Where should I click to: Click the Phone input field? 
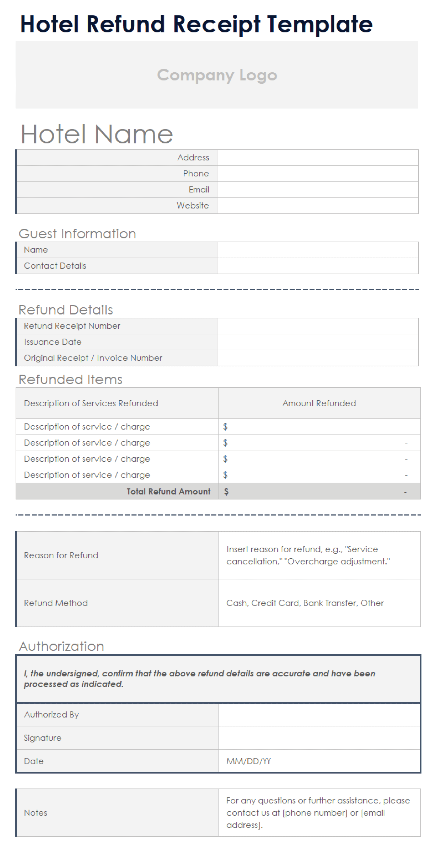317,173
